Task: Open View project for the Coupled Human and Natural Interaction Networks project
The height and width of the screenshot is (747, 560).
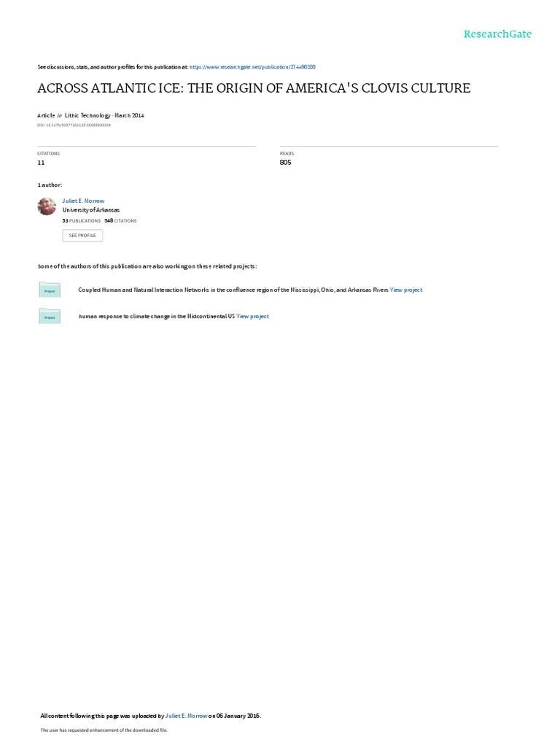Action: pos(406,290)
